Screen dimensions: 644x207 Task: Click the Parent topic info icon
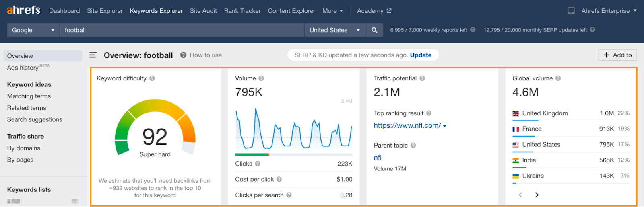click(x=413, y=146)
